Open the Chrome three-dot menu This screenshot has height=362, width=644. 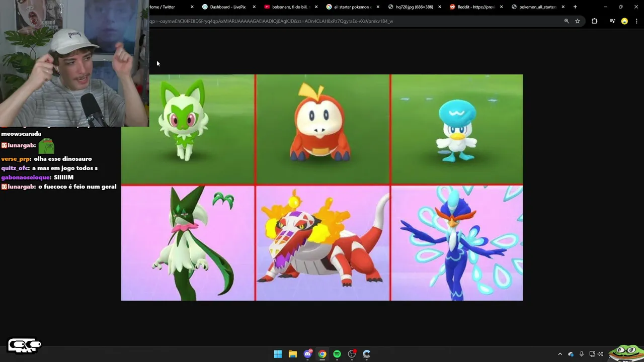point(637,21)
